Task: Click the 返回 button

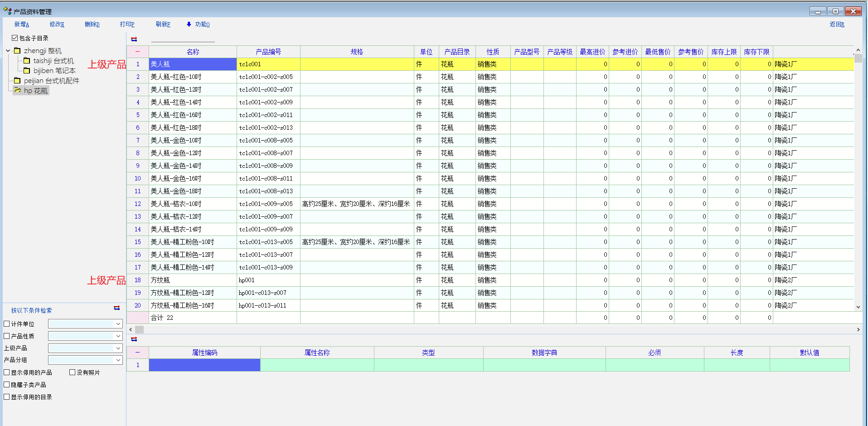Action: [x=837, y=24]
